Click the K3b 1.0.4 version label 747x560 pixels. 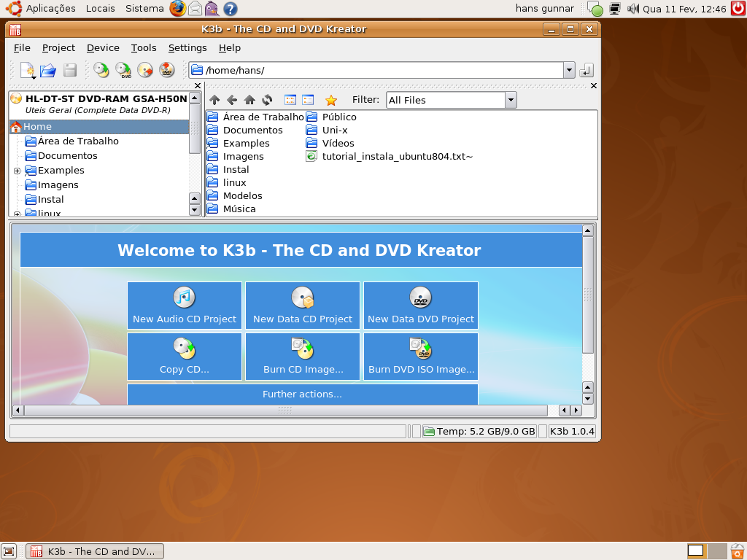pyautogui.click(x=572, y=432)
